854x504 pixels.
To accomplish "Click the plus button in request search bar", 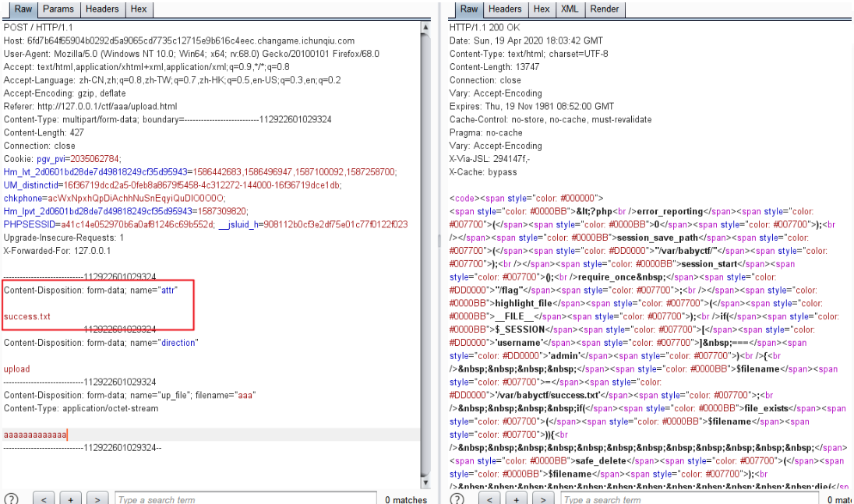I will pos(70,499).
